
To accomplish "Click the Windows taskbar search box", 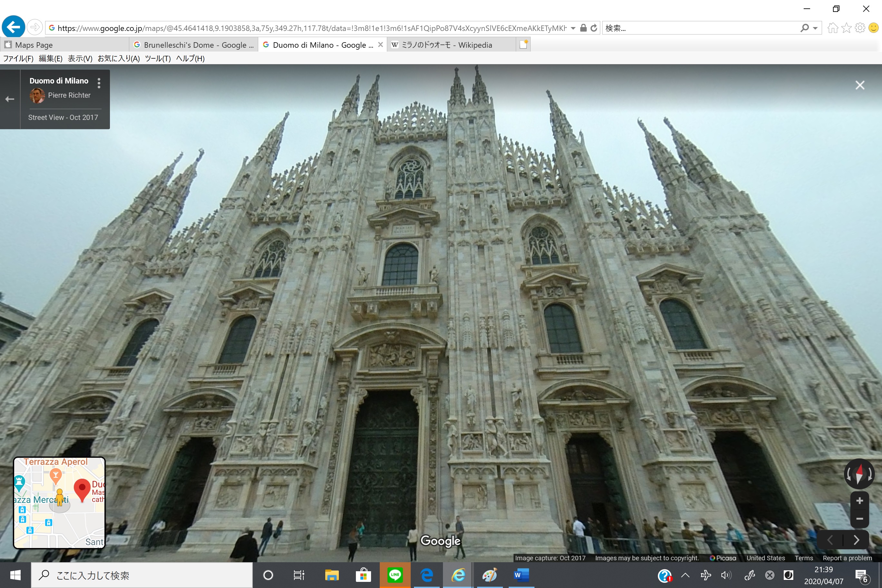I will tap(142, 575).
